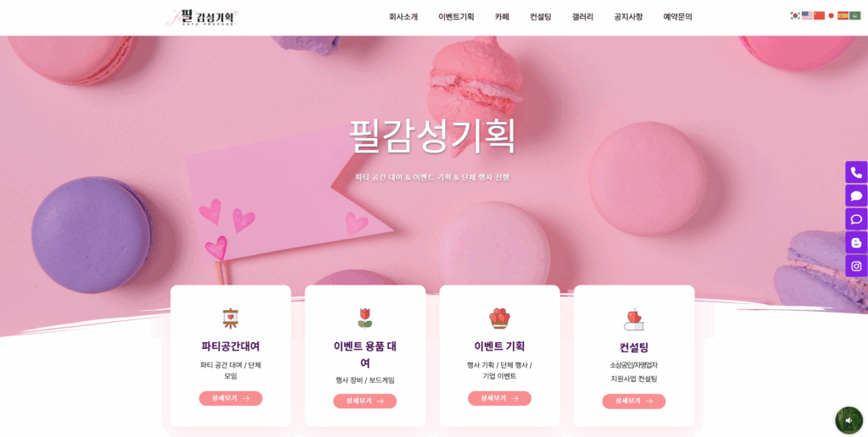
Task: Select the tulip icon on the 이벤트 용품 대여 card
Action: (364, 318)
